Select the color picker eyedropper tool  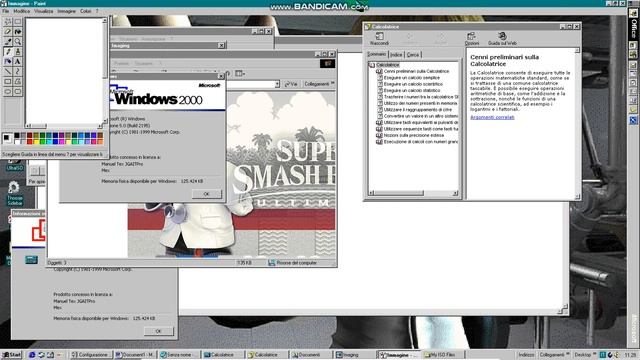pyautogui.click(x=8, y=41)
